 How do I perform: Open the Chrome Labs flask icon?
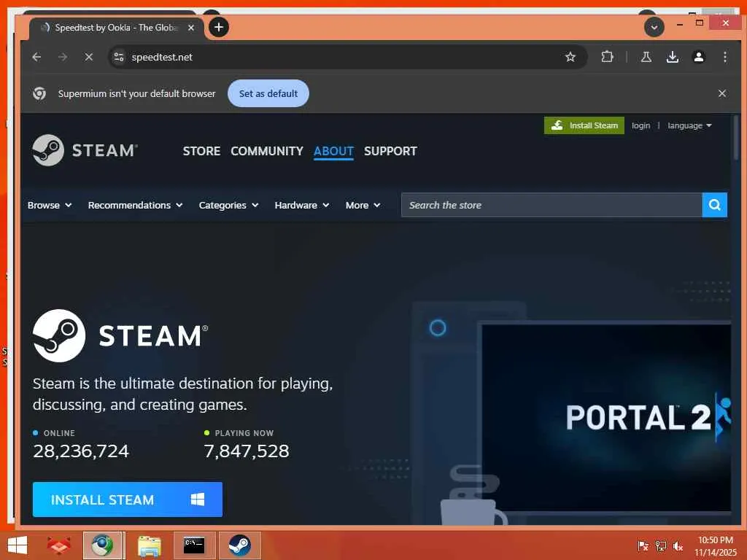(x=646, y=57)
